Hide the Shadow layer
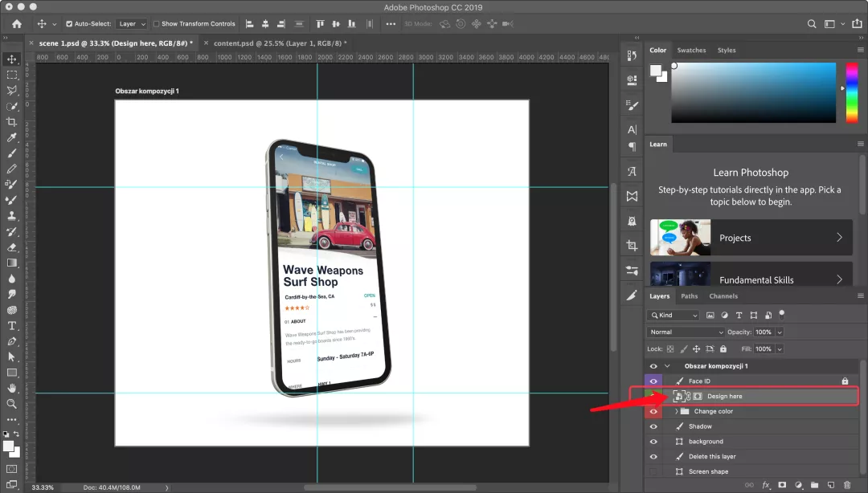868x493 pixels. tap(653, 426)
